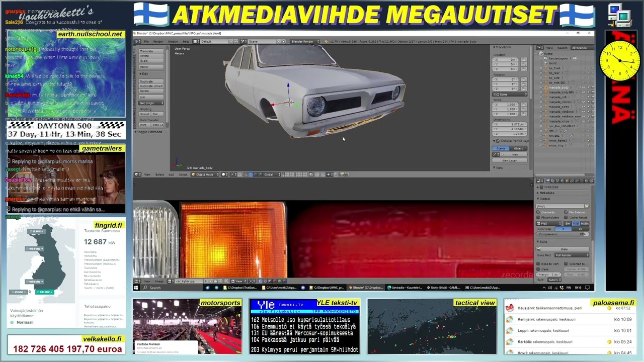Screen dimensions: 644x362
Task: Adjust the Compression slider
Action: (562, 234)
